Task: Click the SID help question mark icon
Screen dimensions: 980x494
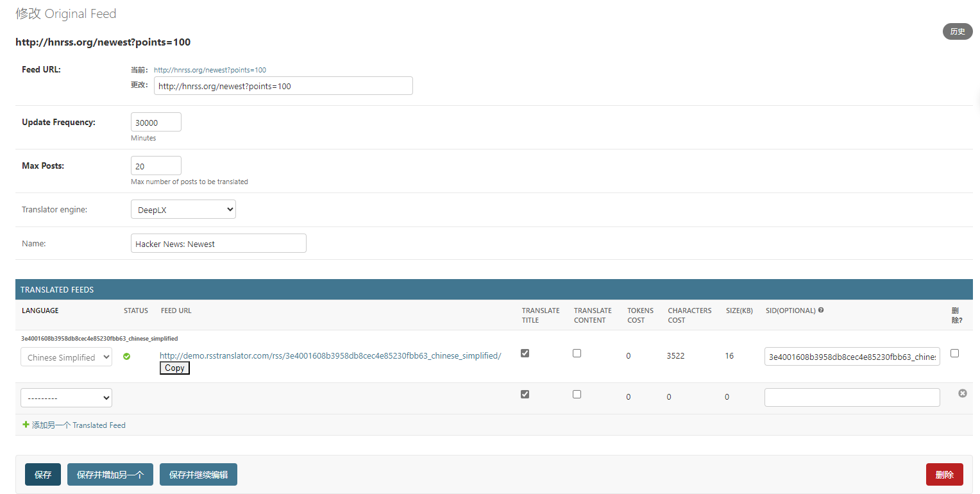Action: click(x=821, y=311)
